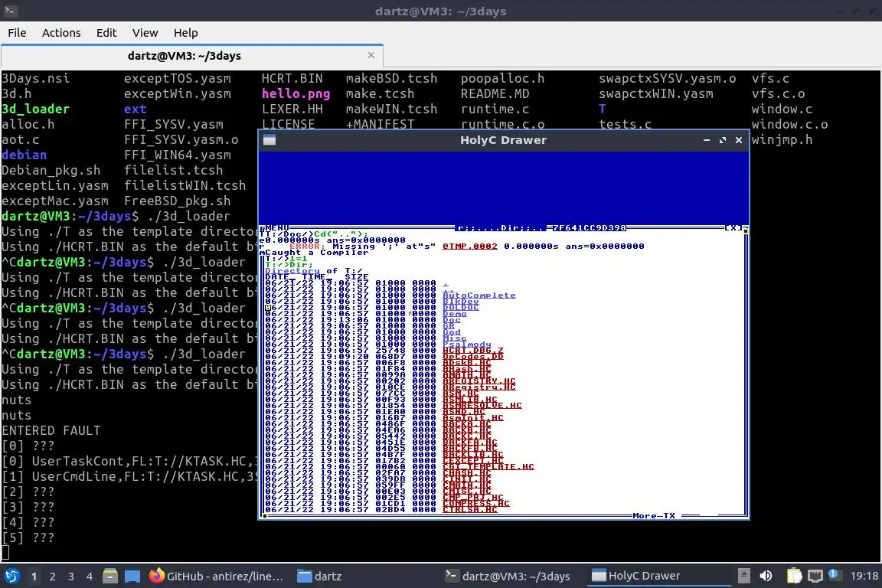Click the '.' current directory link
Screen dimensions: 882x588
click(x=446, y=283)
